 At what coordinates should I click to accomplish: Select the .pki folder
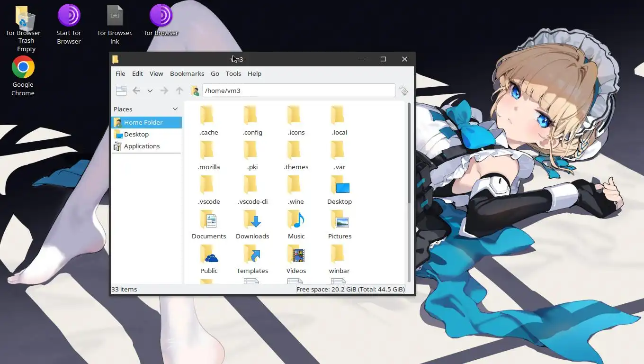point(252,155)
